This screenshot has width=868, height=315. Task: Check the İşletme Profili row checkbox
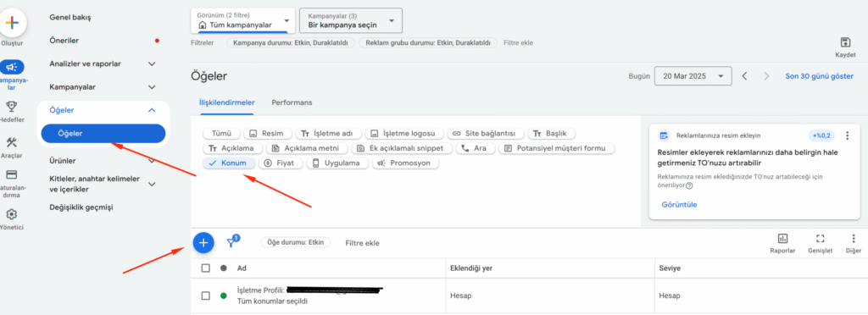point(206,296)
